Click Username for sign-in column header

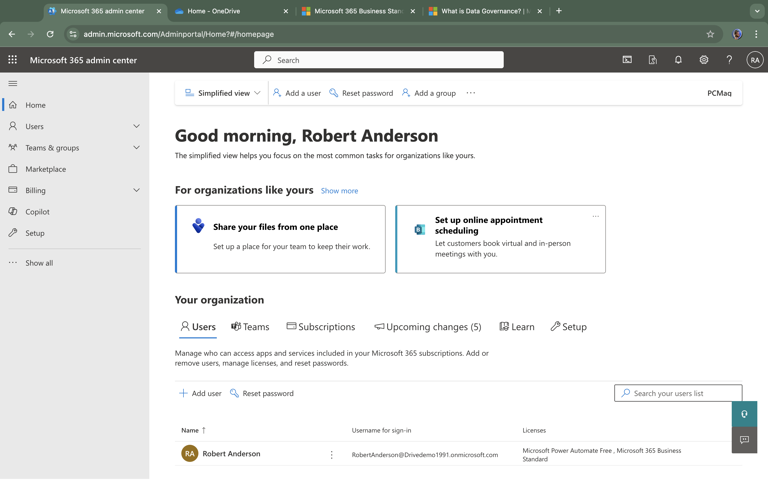click(x=381, y=431)
